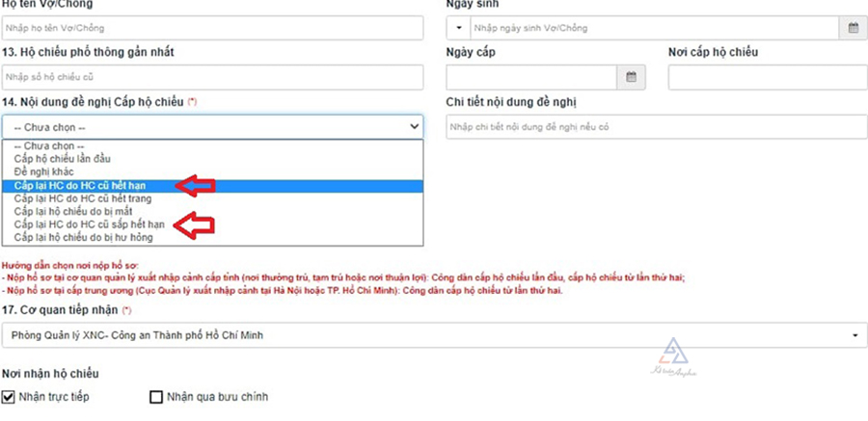
Task: Click the request detail text field
Action: (x=656, y=126)
